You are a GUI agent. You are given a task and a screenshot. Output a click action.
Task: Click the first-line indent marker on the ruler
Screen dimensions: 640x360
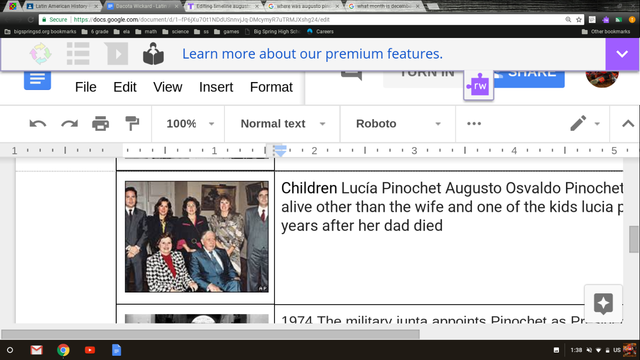(280, 148)
